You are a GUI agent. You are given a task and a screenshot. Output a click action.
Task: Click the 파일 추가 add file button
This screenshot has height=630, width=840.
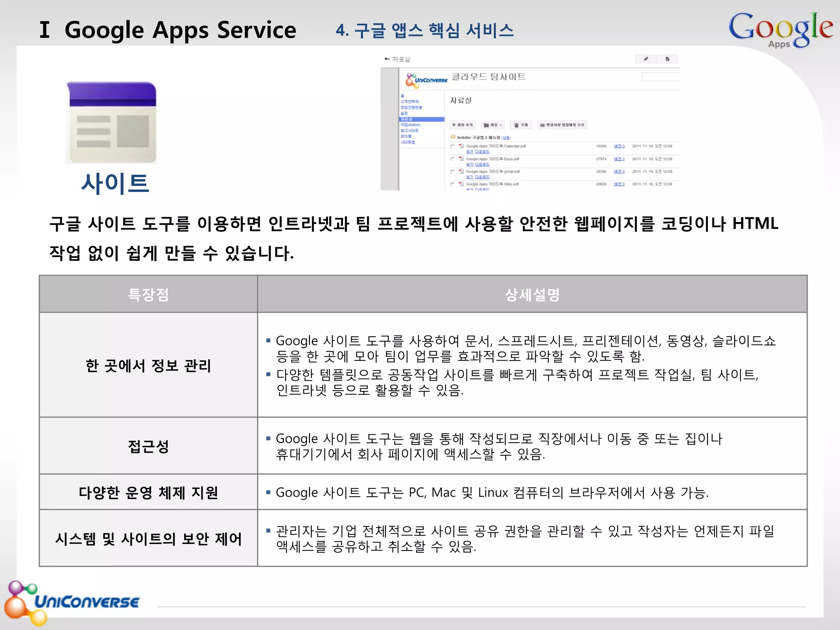coord(462,125)
